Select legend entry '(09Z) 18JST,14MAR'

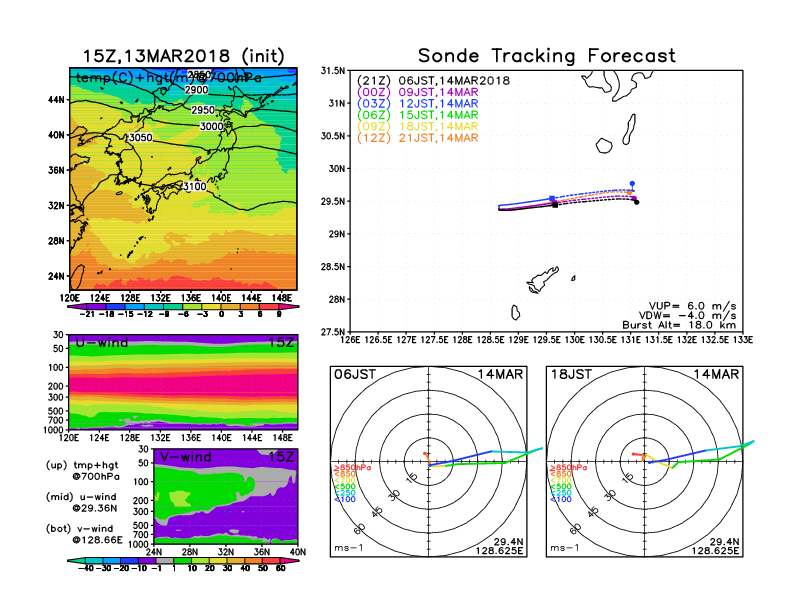pyautogui.click(x=418, y=127)
